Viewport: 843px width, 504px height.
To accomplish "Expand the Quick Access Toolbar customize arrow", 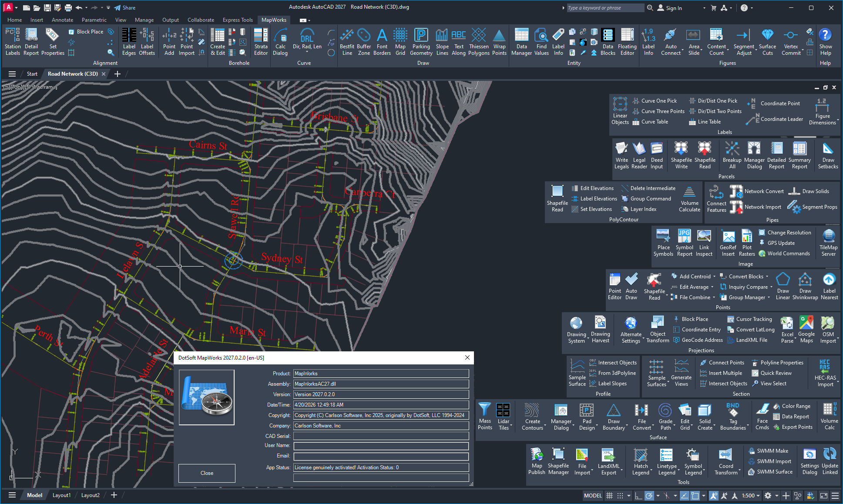I will 108,8.
